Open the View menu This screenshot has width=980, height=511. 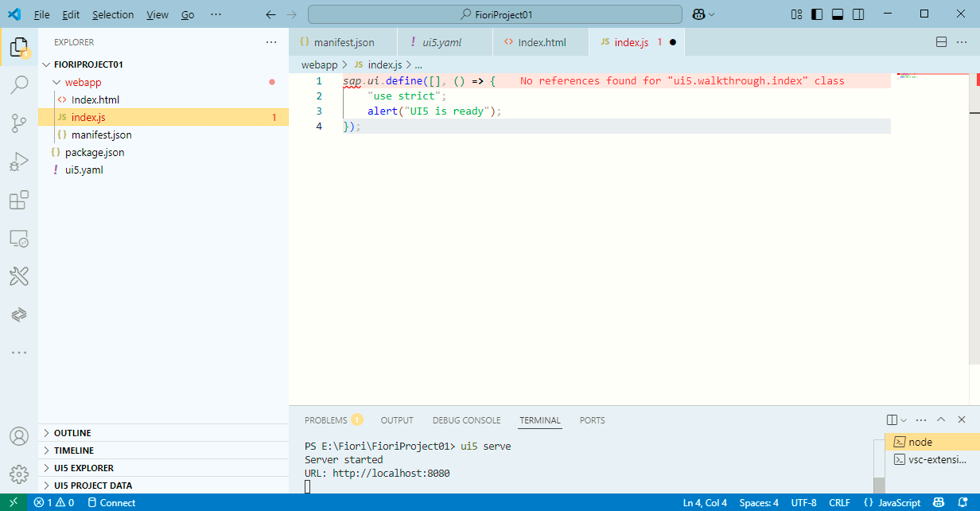pos(157,14)
